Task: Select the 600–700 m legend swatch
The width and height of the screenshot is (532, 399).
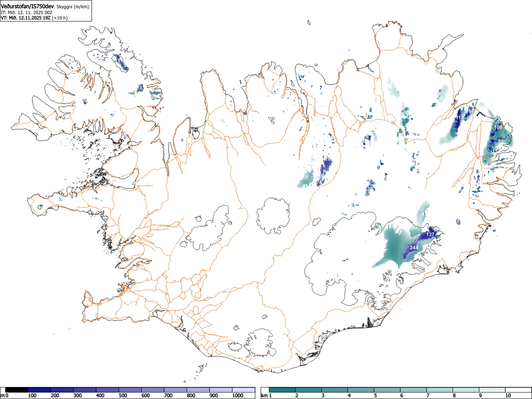Action: 153,390
